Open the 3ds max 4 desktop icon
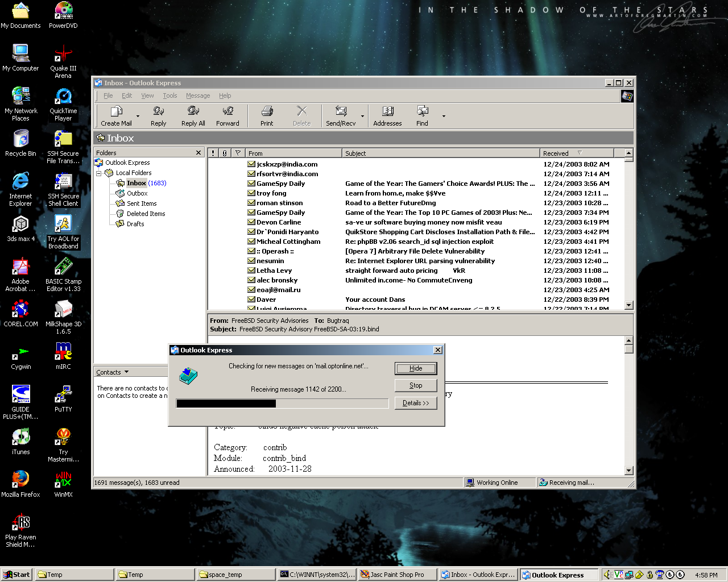 (x=21, y=228)
